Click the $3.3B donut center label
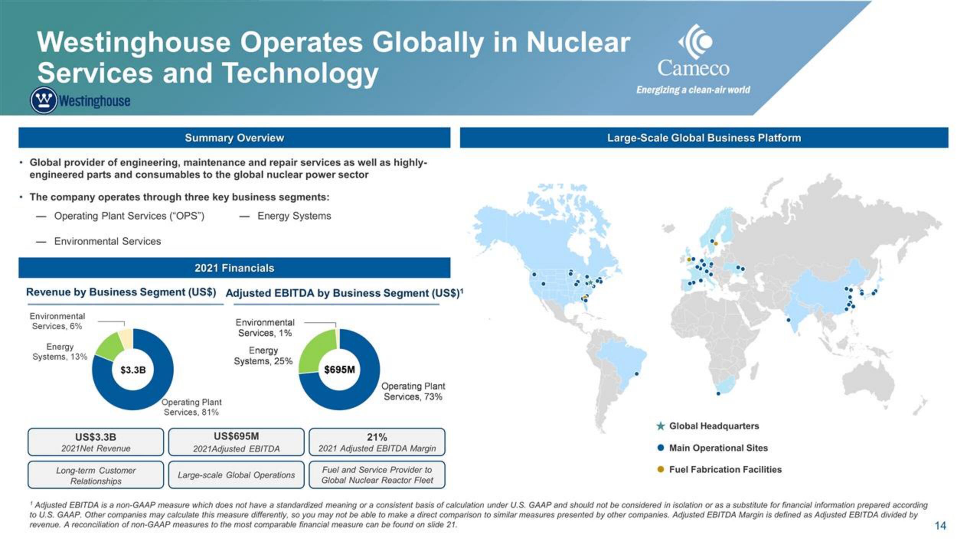 pos(133,370)
